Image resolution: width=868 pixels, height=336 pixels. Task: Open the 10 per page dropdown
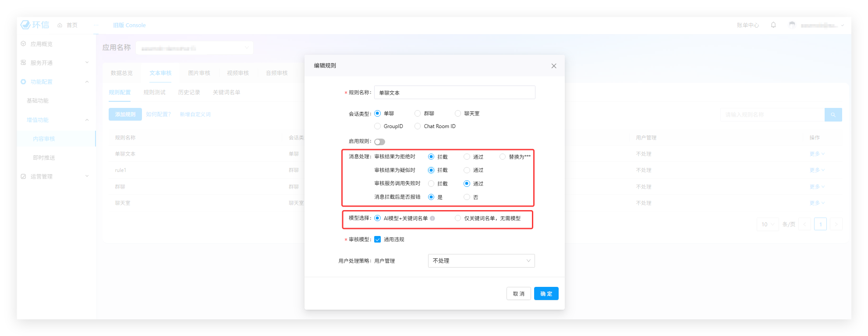pos(767,225)
